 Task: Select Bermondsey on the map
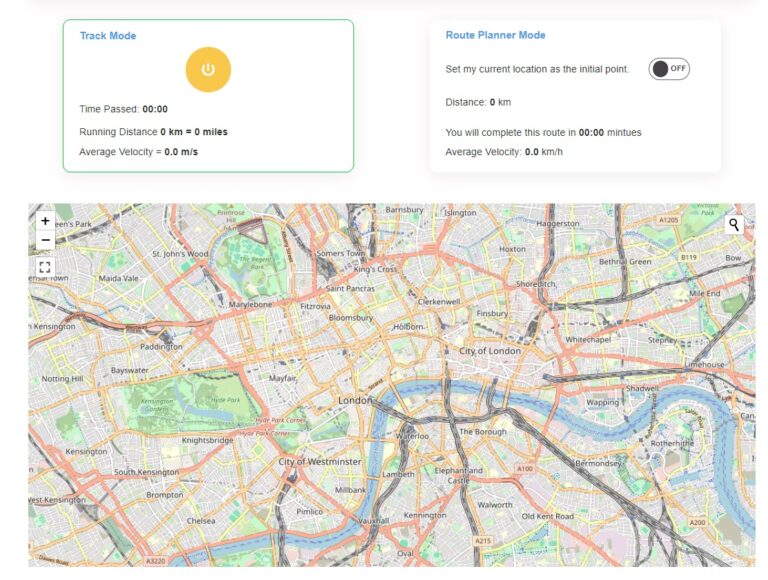point(596,465)
